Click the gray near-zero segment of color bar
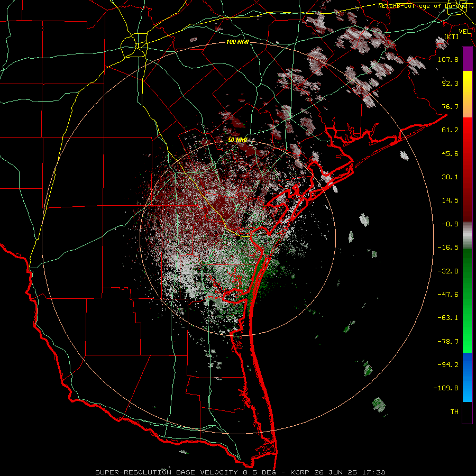Screen dimensions: 476x476 [467, 235]
